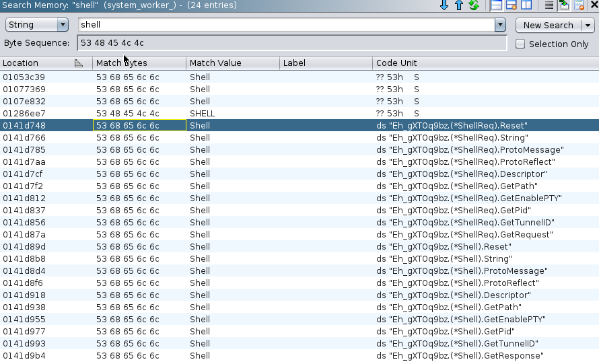
Task: Select the (*ShellReq).GetRequest row
Action: point(299,235)
